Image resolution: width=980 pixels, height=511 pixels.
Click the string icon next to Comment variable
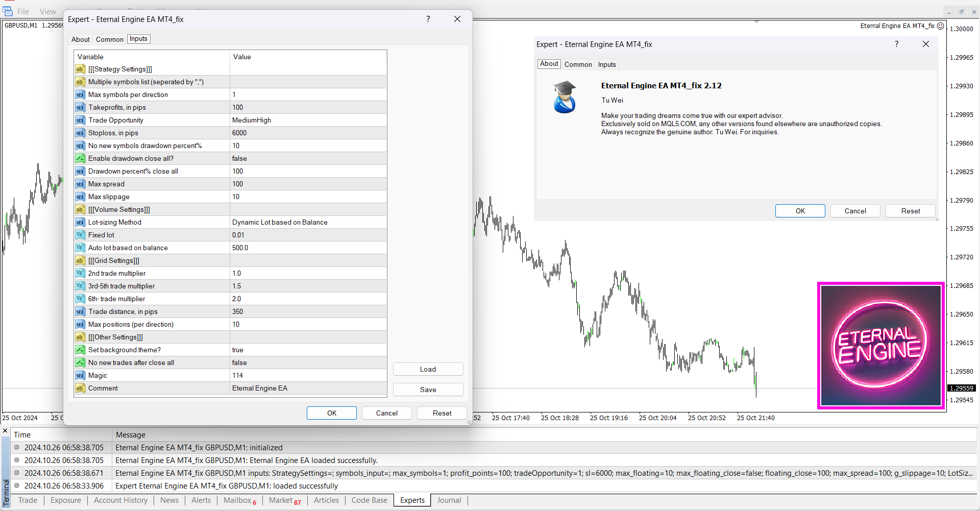click(80, 388)
